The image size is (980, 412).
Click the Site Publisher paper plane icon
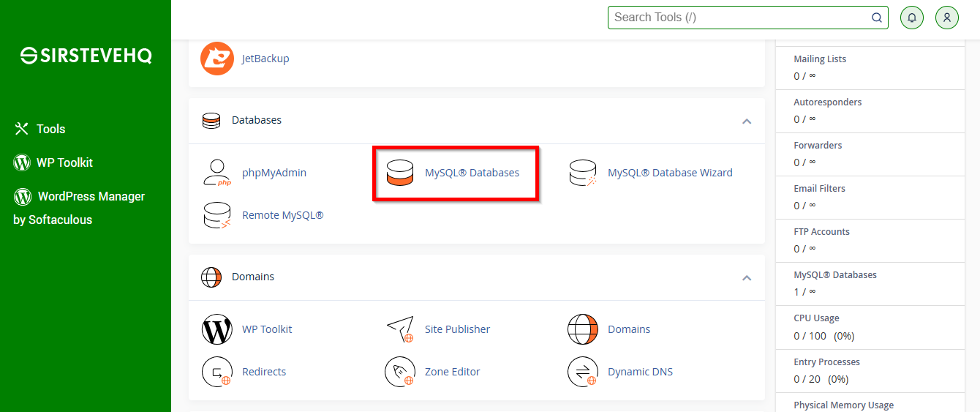coord(400,329)
